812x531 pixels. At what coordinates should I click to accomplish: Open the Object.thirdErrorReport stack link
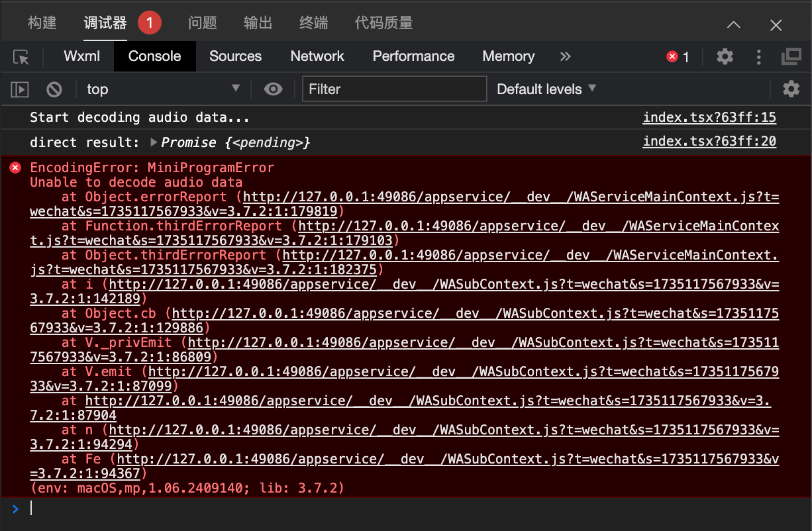(404, 262)
